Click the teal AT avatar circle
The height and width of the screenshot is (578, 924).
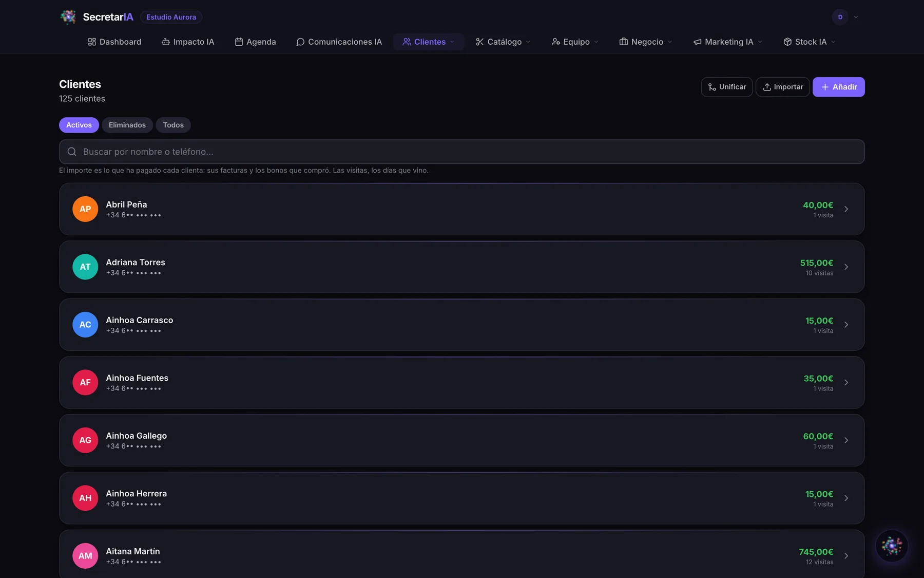[x=85, y=267]
